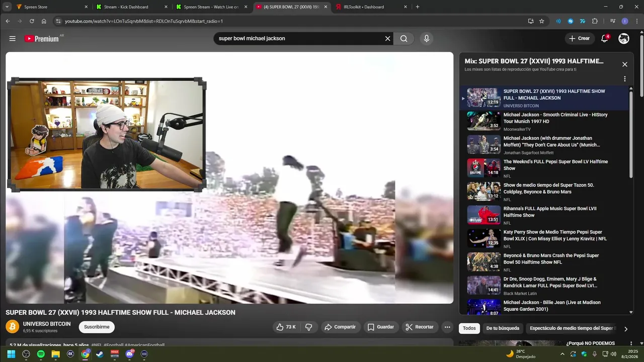Open the Shazam extension icon

[571, 21]
